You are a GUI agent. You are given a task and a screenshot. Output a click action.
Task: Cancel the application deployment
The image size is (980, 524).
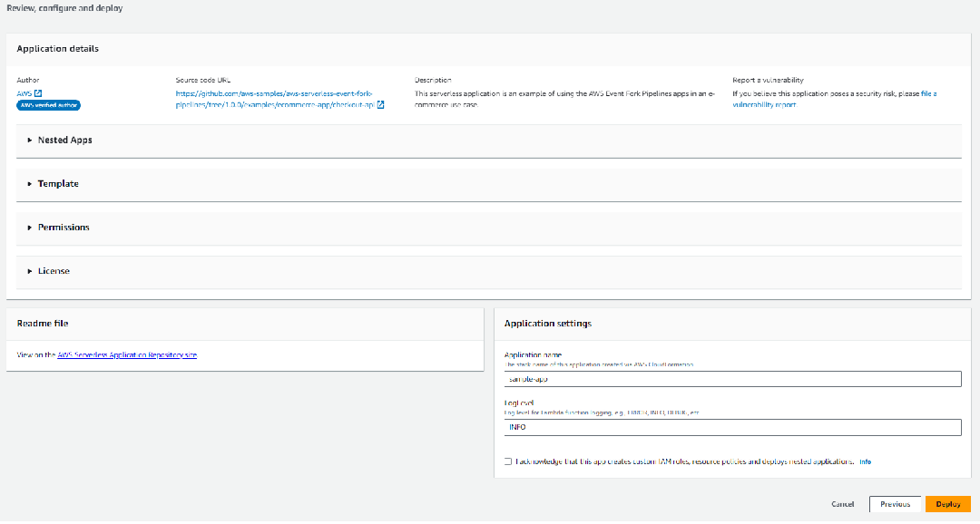pyautogui.click(x=843, y=504)
